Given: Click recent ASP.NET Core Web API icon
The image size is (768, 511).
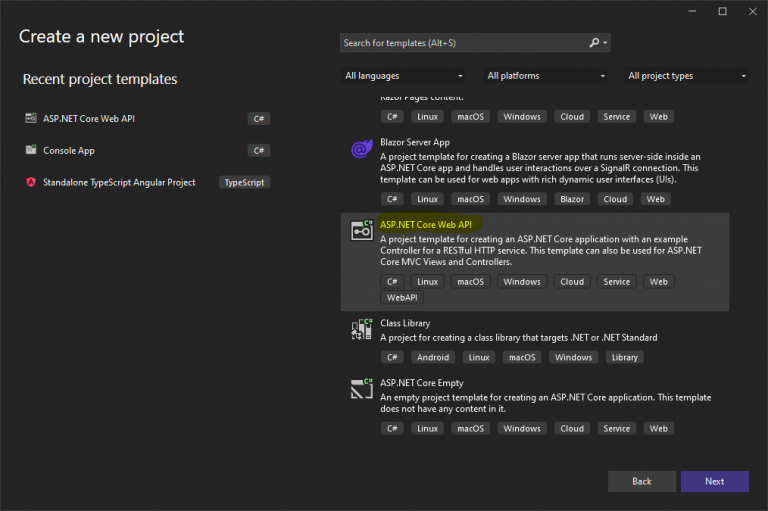Looking at the screenshot, I should (31, 118).
